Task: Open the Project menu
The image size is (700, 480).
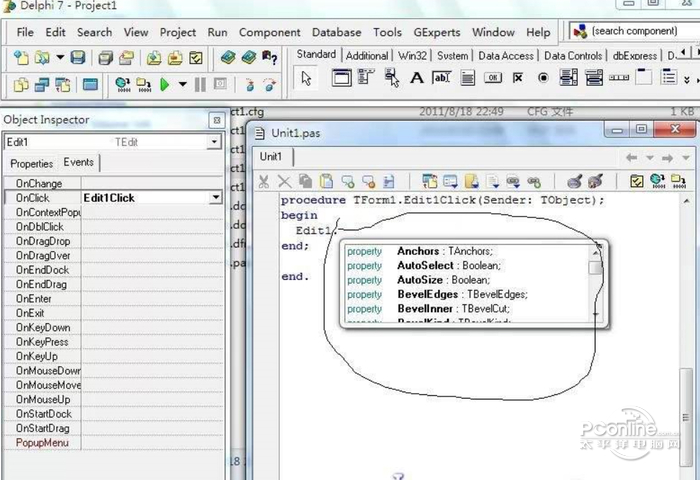Action: (178, 32)
